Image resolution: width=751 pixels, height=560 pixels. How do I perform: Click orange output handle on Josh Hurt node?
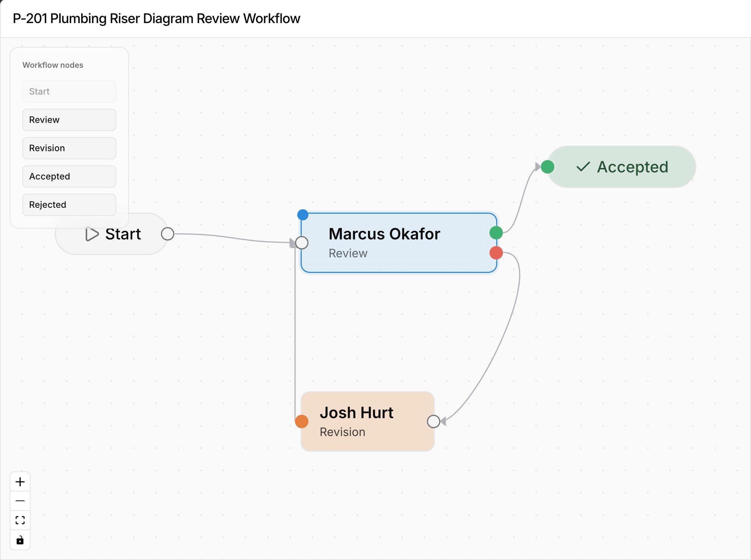pos(302,421)
